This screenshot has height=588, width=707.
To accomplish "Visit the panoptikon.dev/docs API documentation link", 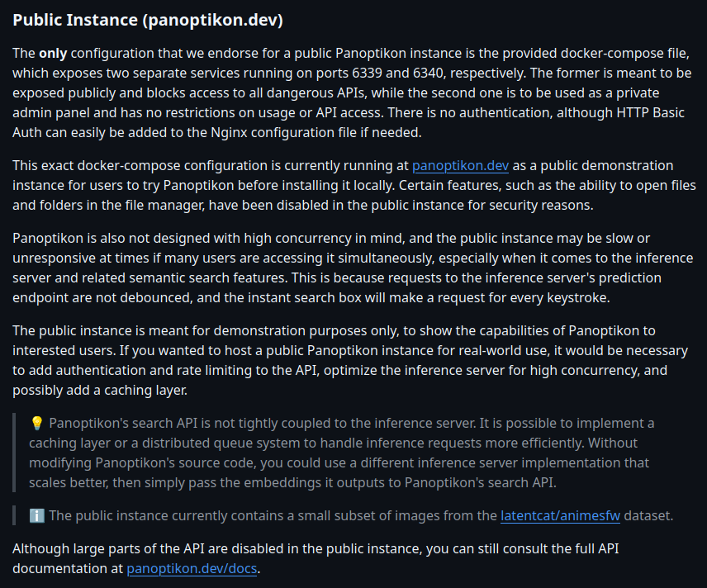I will pos(192,569).
